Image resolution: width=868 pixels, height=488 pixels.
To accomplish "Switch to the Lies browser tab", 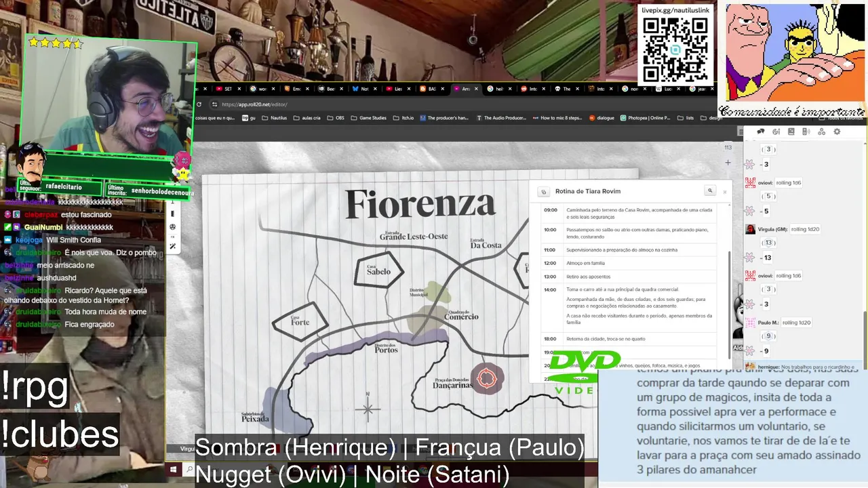I will [x=398, y=89].
